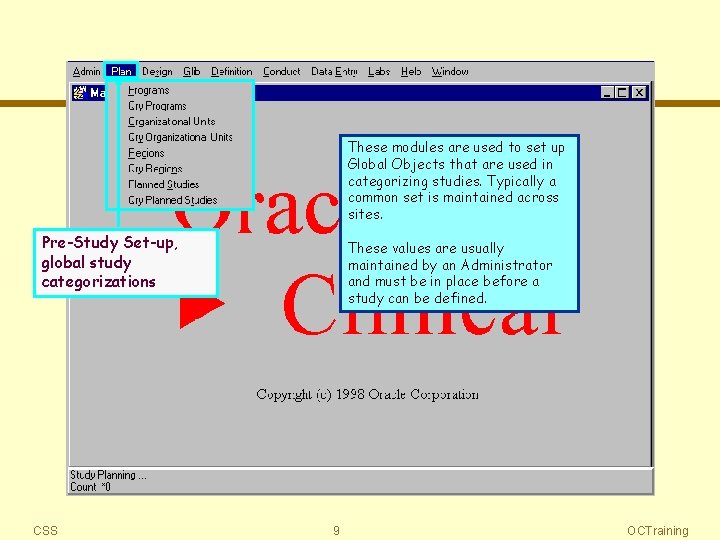
Task: Click the Copyright 1998 Oracle Corporation text
Action: 367,394
